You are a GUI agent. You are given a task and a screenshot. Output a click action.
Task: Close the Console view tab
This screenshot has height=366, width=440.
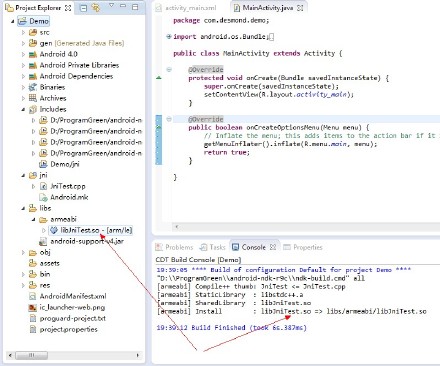[273, 247]
